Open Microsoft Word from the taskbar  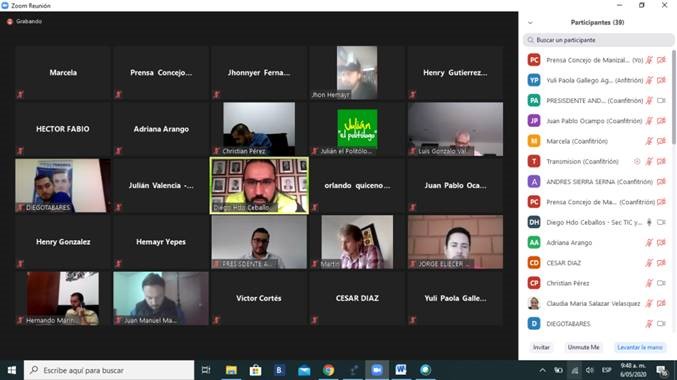coord(401,370)
